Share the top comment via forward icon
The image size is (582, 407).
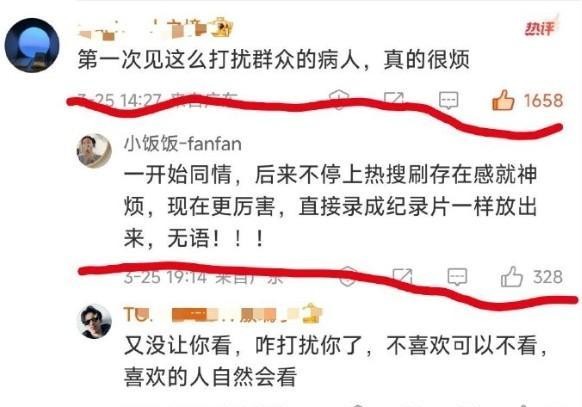click(393, 99)
